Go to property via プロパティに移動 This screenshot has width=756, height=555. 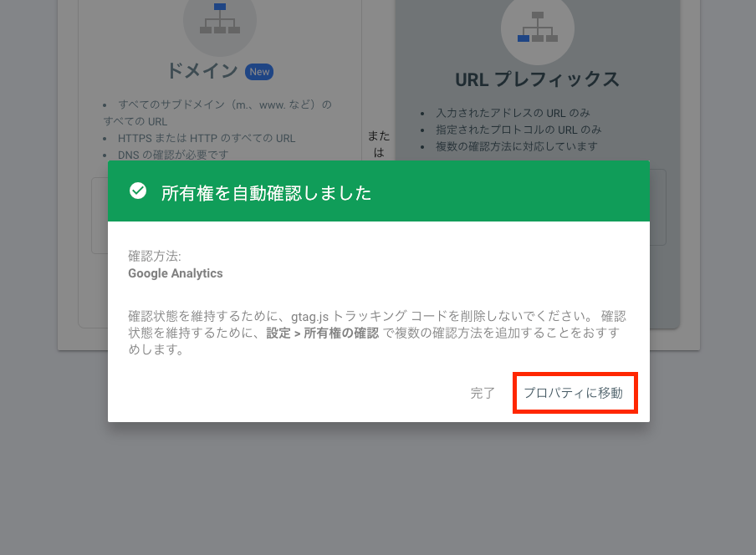click(575, 393)
